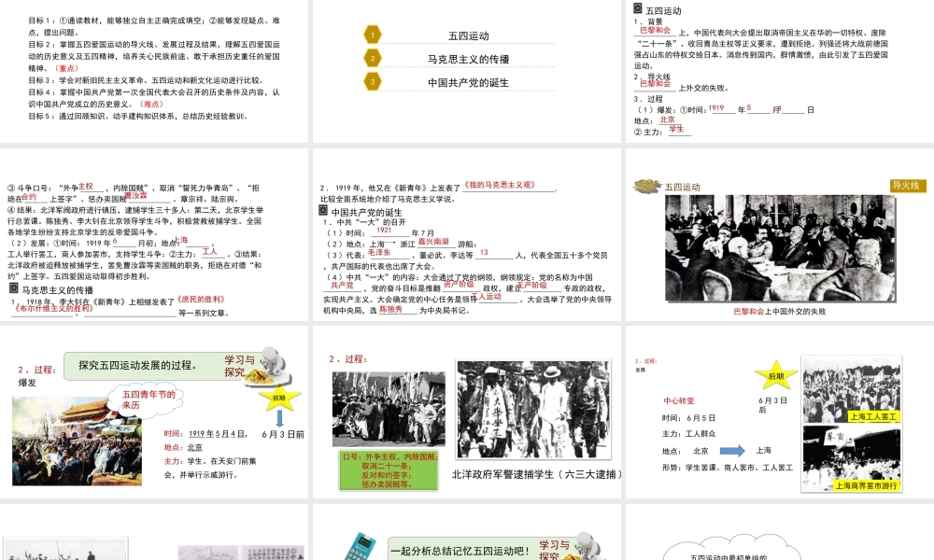Click the teal calculator icon on the bottom slide
The image size is (934, 560).
tap(361, 547)
